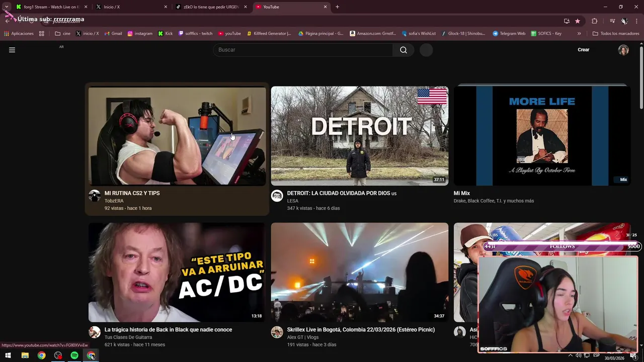Open File Explorer from the taskbar
Viewport: 644px width, 362px height.
click(25, 355)
